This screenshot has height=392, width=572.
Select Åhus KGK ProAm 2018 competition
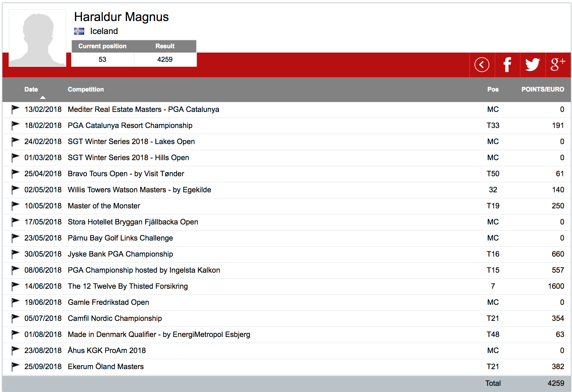click(x=106, y=351)
